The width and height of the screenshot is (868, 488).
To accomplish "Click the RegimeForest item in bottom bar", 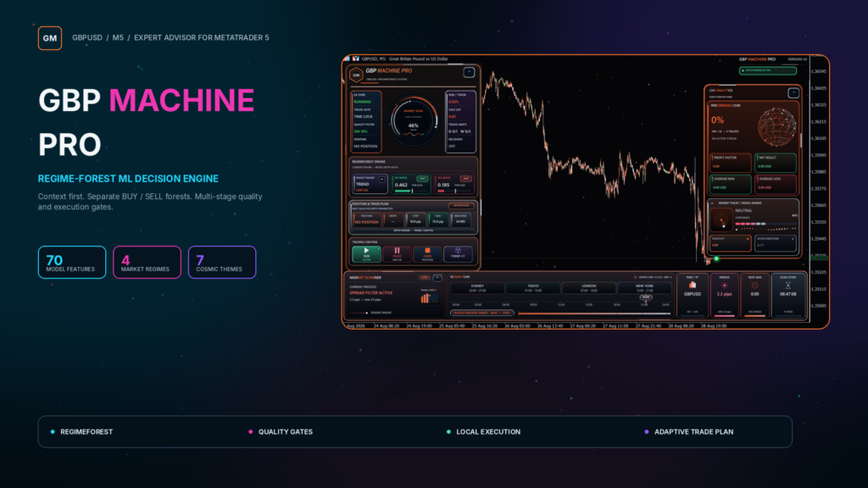I will (82, 431).
